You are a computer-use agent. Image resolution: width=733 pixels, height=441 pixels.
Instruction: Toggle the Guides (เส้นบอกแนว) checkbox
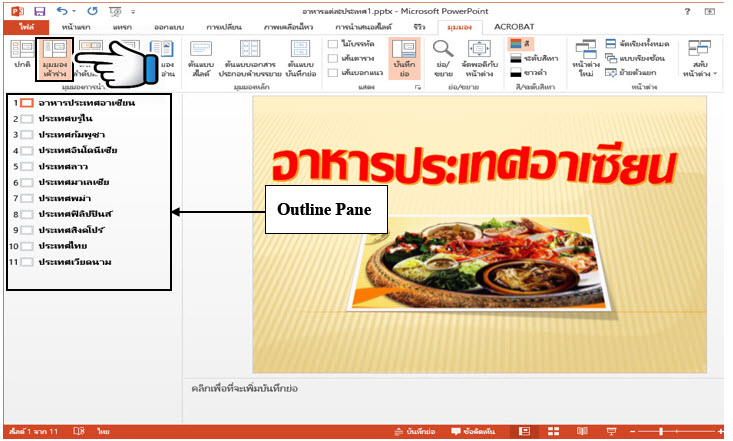click(333, 72)
